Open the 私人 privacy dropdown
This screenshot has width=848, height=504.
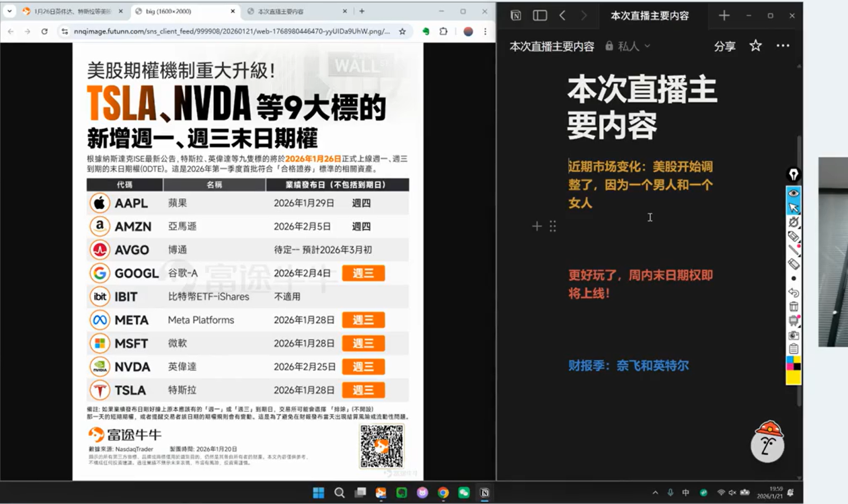click(x=628, y=46)
